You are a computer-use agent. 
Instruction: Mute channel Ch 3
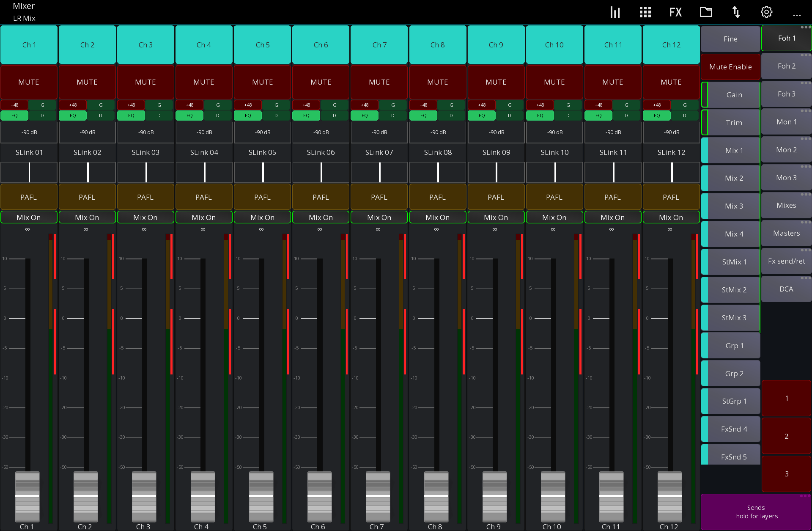coord(145,82)
